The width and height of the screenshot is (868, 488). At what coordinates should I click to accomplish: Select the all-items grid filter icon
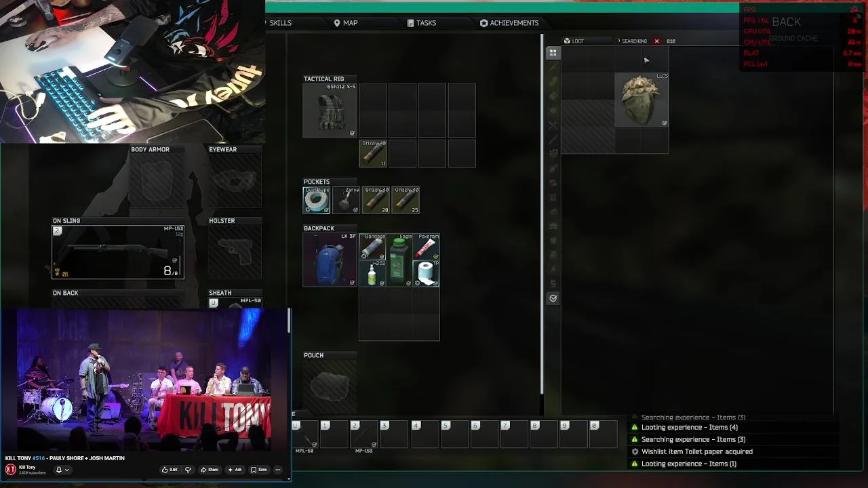[x=553, y=52]
